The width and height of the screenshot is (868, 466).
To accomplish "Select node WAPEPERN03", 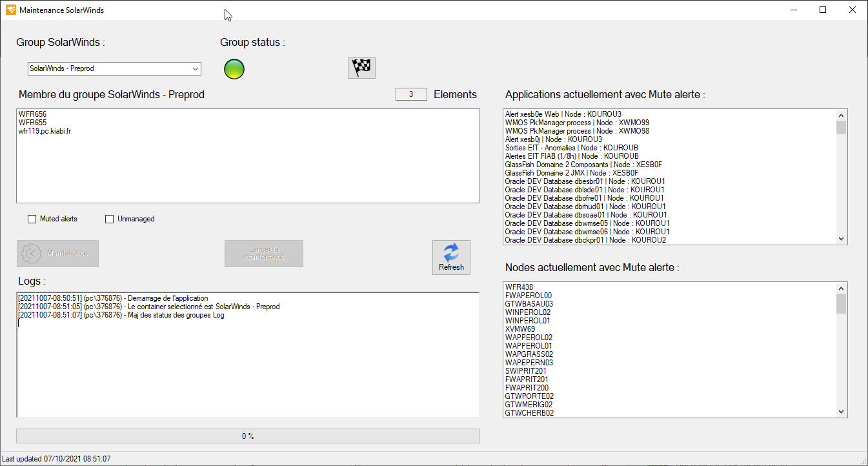I will pyautogui.click(x=529, y=363).
